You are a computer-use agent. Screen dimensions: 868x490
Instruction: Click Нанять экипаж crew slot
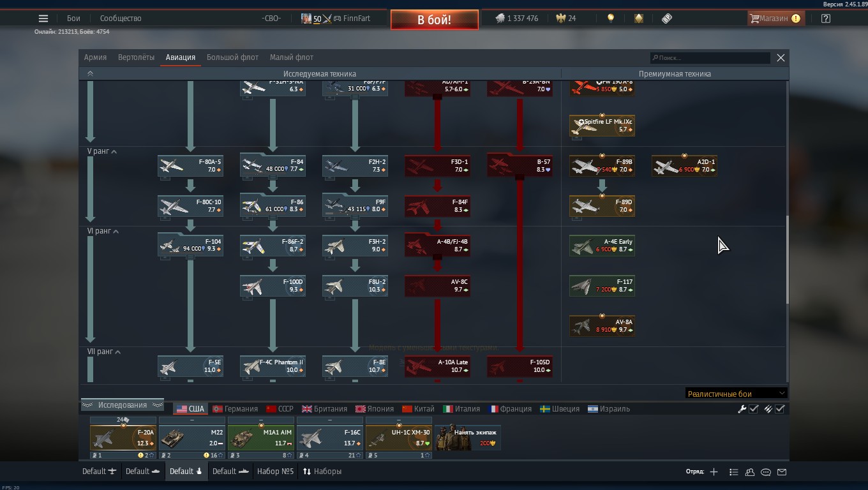(x=468, y=438)
